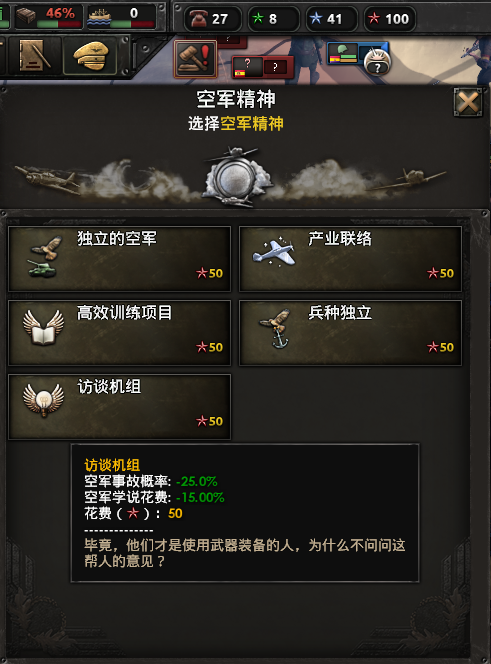
Task: Open the officer corps cap icon
Action: point(90,55)
